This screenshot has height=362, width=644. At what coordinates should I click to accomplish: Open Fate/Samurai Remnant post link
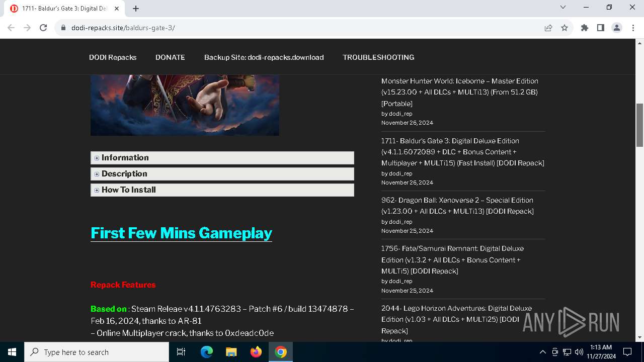[452, 259]
